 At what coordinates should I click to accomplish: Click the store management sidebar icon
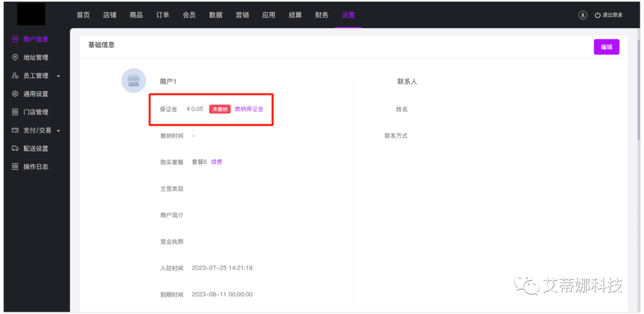[x=15, y=112]
